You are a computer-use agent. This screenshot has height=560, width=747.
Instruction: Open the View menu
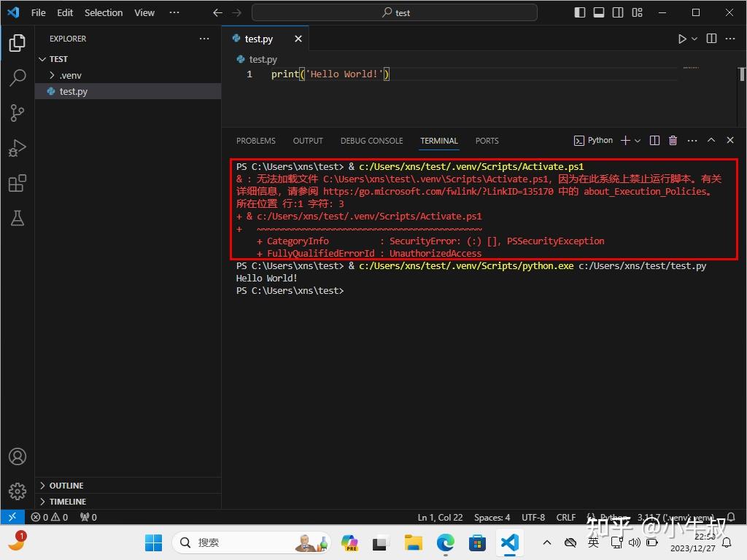tap(144, 12)
